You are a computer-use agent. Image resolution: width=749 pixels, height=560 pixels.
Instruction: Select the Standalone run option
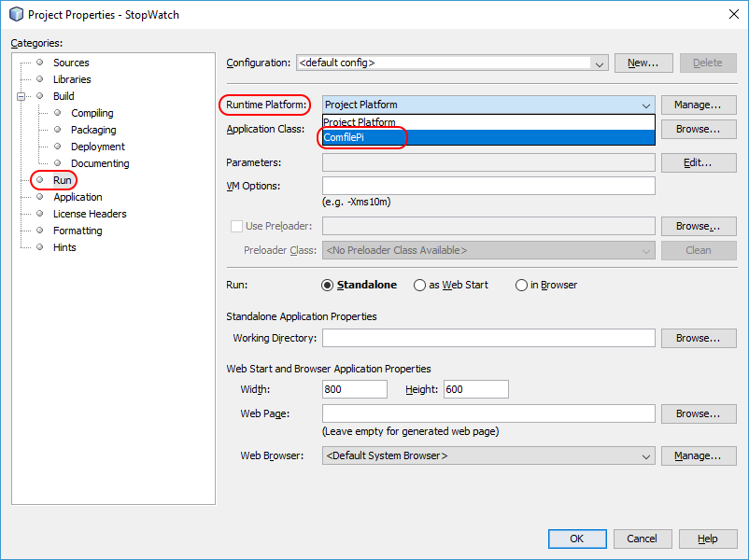click(328, 285)
